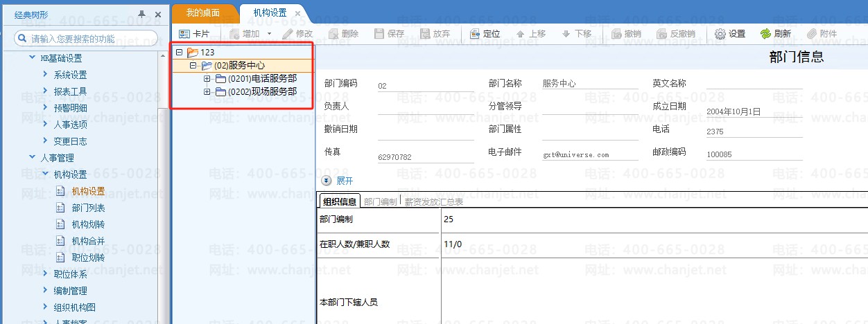This screenshot has width=868, height=324.
Task: Pin the 经典树形 panel with pushpin icon
Action: pos(142,14)
